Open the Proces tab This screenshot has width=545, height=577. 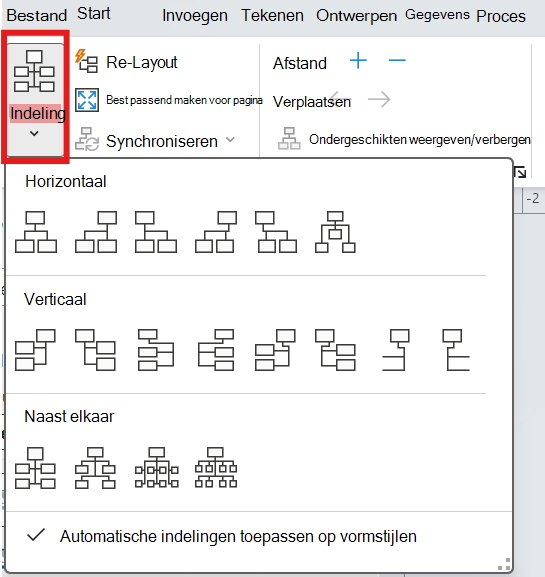coord(500,16)
